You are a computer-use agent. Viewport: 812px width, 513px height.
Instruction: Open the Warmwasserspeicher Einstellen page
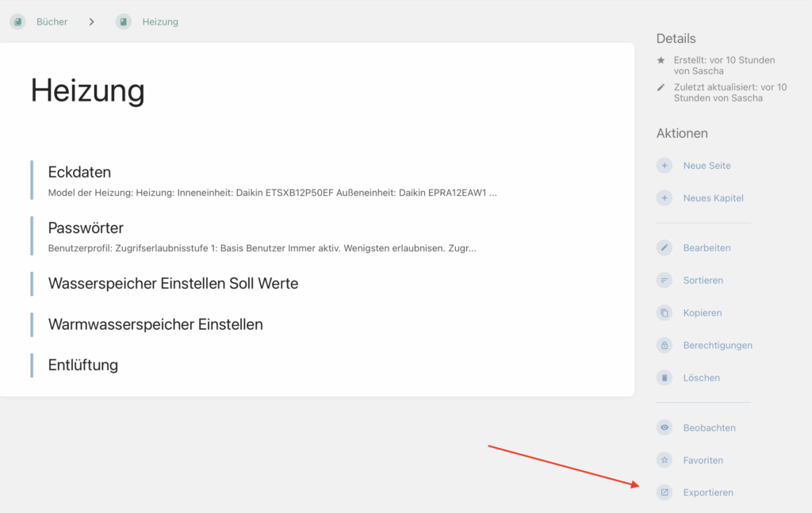point(155,324)
